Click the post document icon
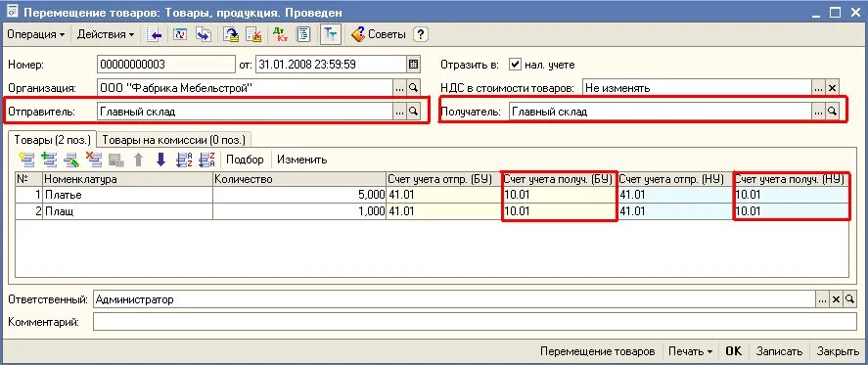The width and height of the screenshot is (868, 365). pyautogui.click(x=231, y=34)
